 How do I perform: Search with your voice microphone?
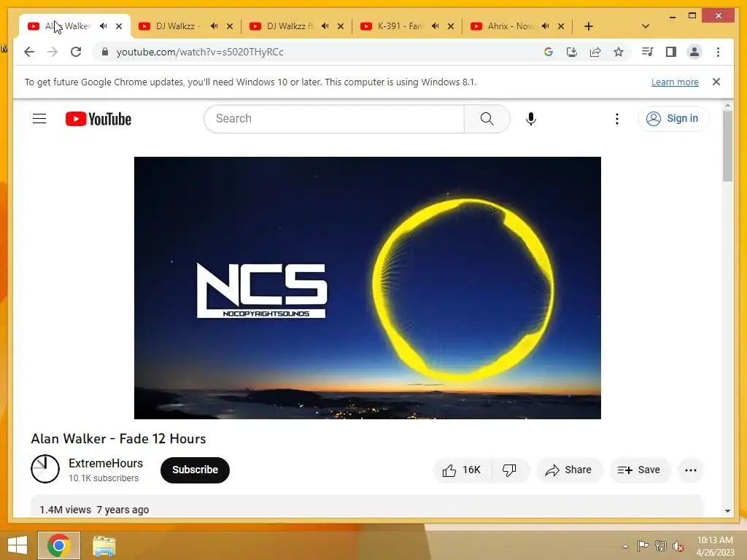(x=531, y=119)
